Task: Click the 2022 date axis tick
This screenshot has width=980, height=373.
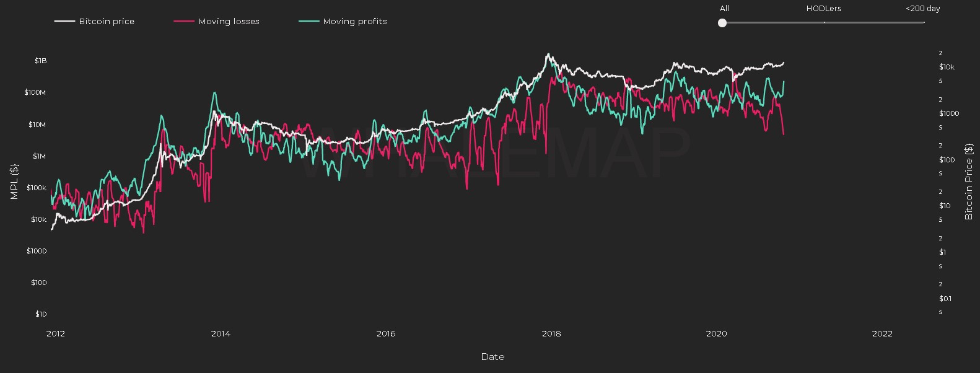Action: pos(882,333)
